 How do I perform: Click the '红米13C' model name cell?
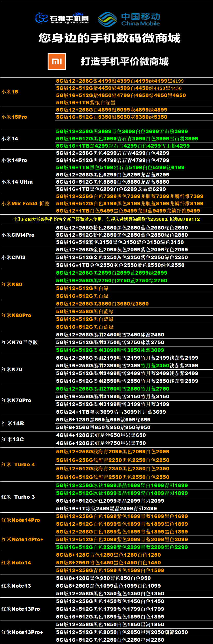[x=28, y=439]
